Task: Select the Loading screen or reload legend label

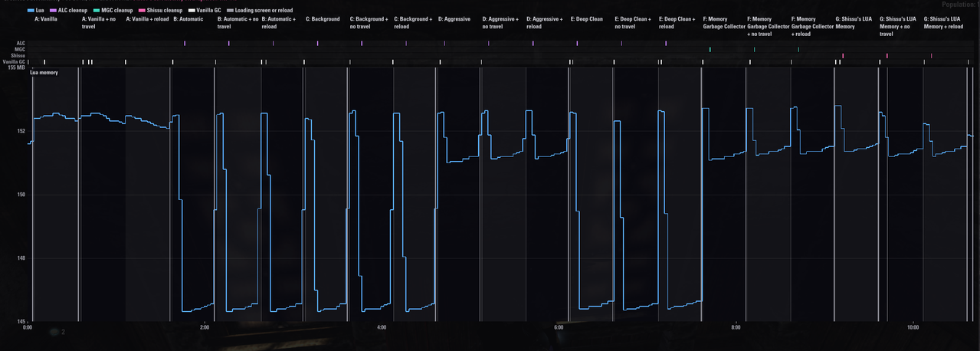Action: [264, 10]
